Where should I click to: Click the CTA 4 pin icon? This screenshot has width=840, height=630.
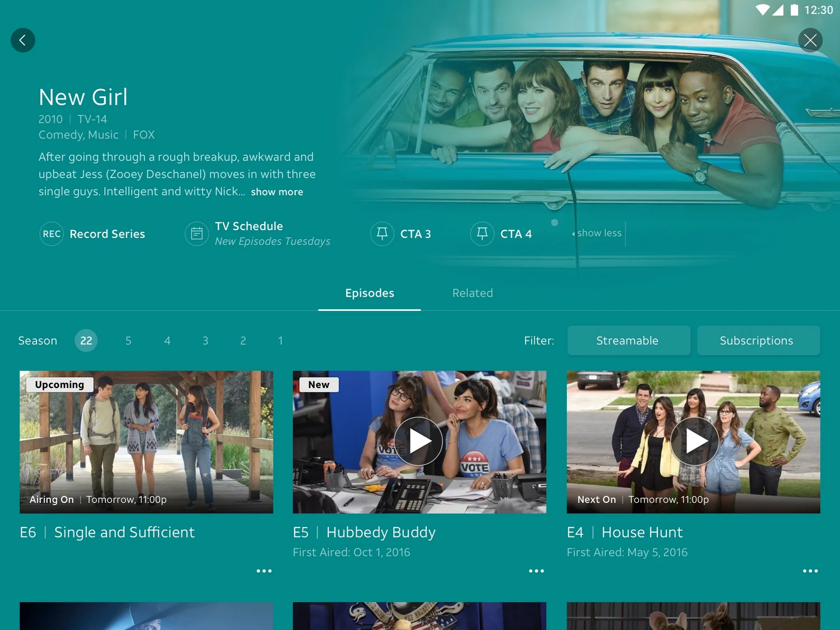[x=482, y=234]
